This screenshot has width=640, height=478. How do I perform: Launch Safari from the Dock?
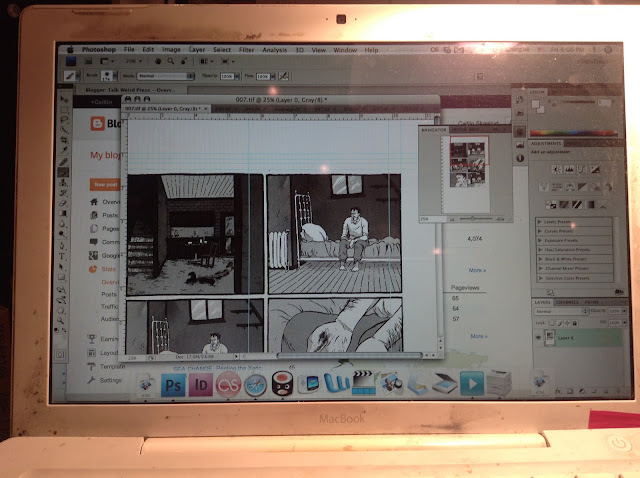coord(256,385)
